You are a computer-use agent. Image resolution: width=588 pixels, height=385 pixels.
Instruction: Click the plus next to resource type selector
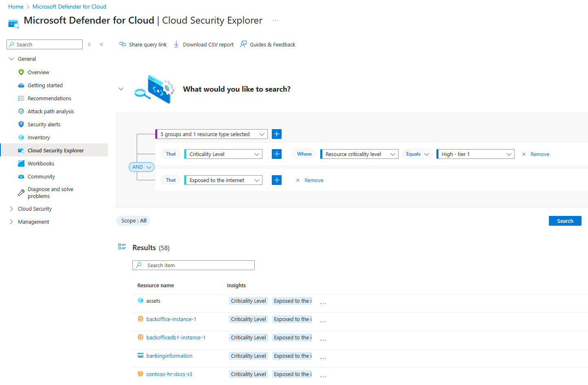(x=277, y=134)
